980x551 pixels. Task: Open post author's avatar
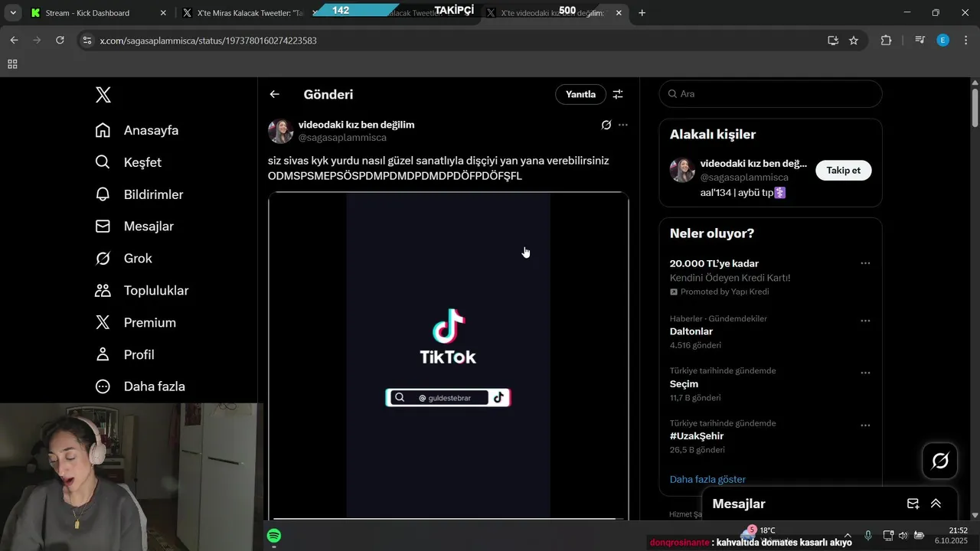coord(281,131)
